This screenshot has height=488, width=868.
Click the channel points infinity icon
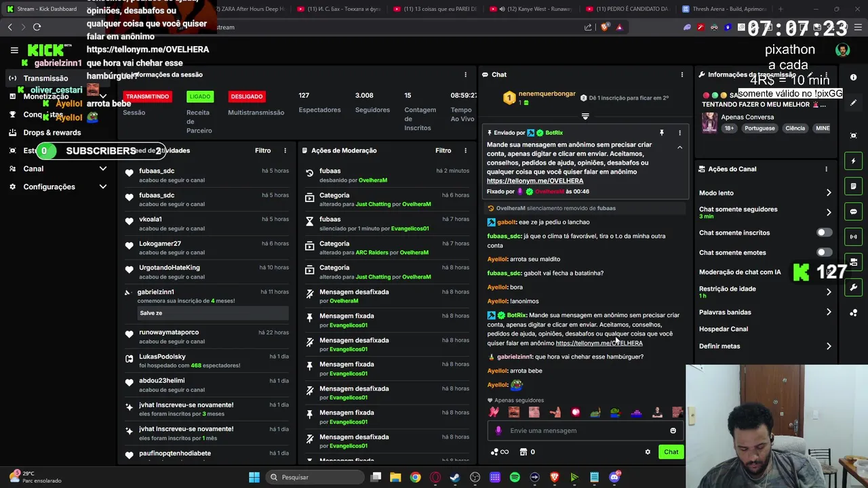(499, 452)
